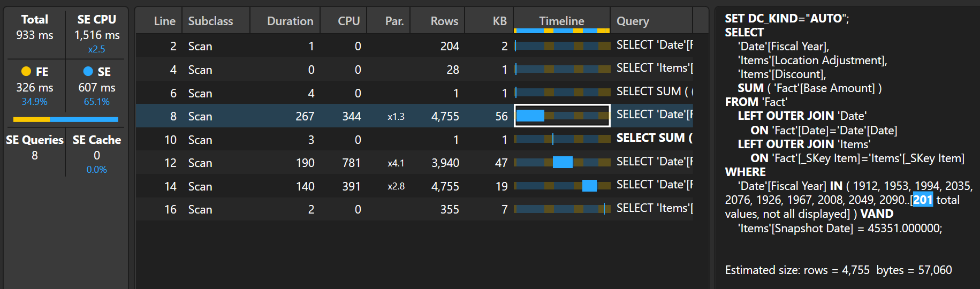Select the bold SELECT SUM query on line 10

tap(654, 138)
